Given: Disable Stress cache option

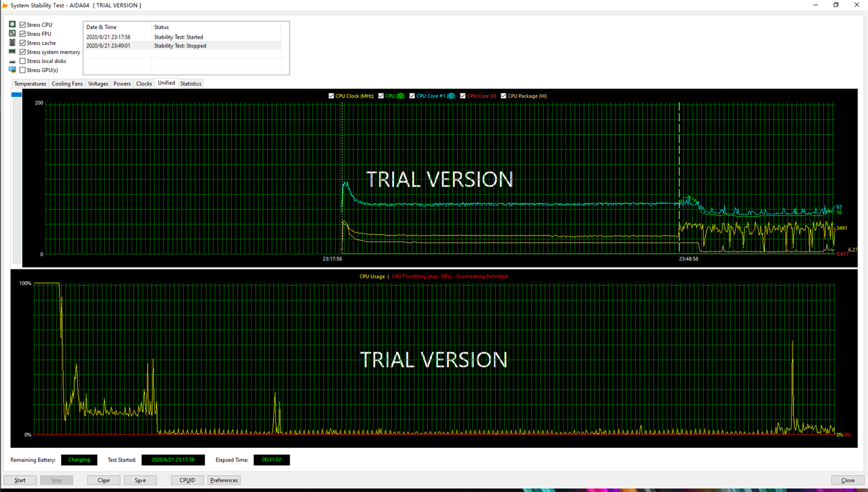Looking at the screenshot, I should (x=22, y=43).
